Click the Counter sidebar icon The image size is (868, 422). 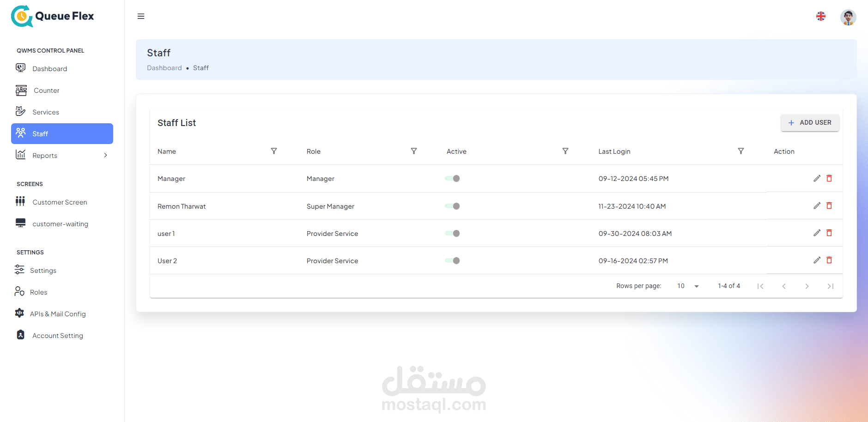pos(21,90)
